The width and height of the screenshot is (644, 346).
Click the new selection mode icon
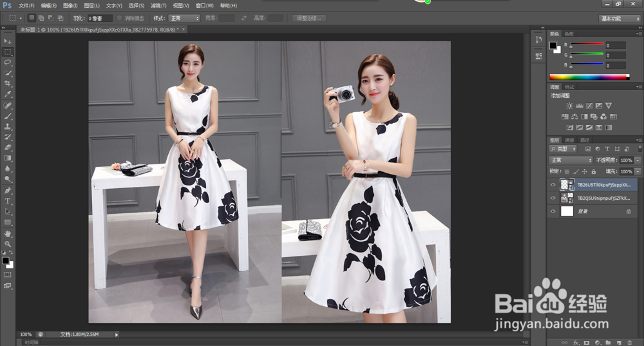click(x=31, y=18)
